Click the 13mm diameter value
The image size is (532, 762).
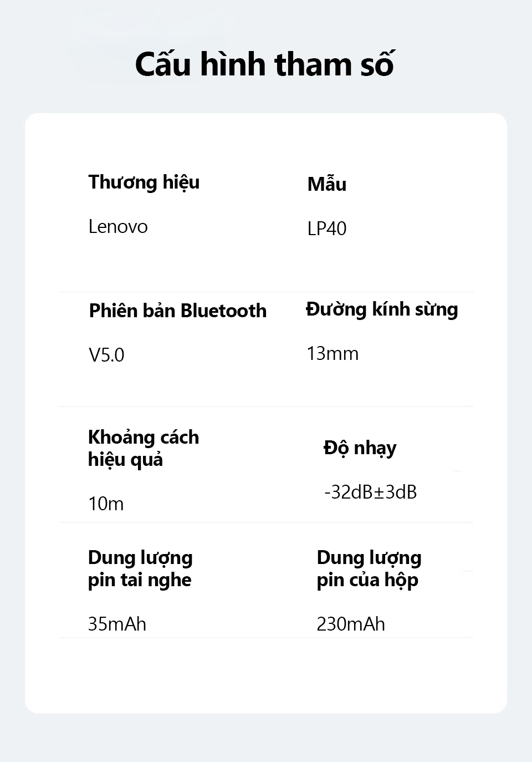click(x=332, y=354)
